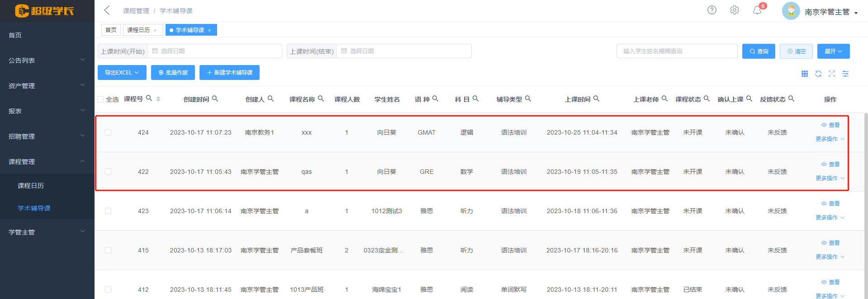Open notifications bell icon
This screenshot has width=868, height=299.
tap(757, 10)
